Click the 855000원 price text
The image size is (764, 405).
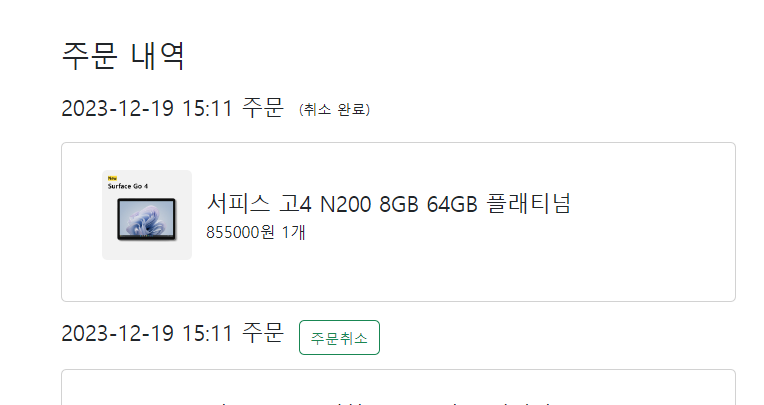coord(240,232)
